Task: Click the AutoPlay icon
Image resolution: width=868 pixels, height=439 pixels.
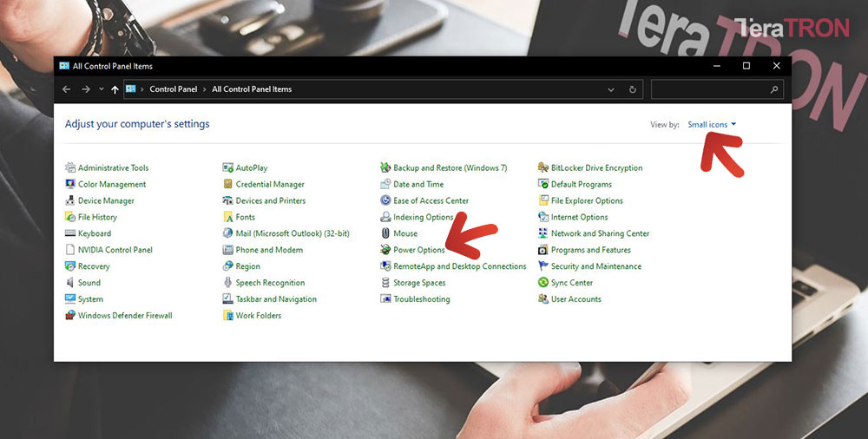Action: [x=227, y=167]
